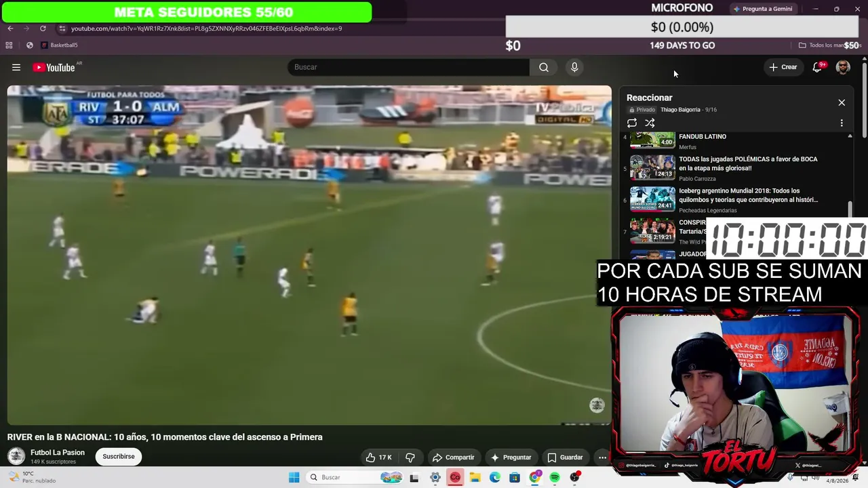Click the video player to pause
Viewport: 868px width, 488px height.
pos(309,255)
